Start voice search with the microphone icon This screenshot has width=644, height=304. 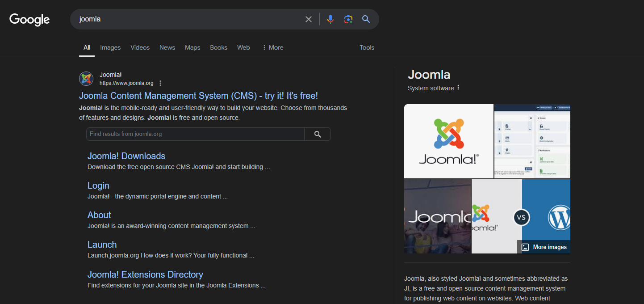tap(330, 19)
